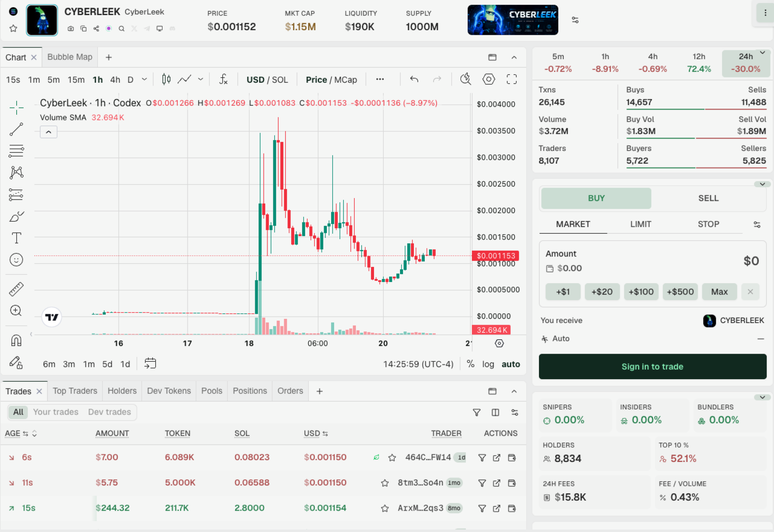Set chart interval to 15m

76,80
